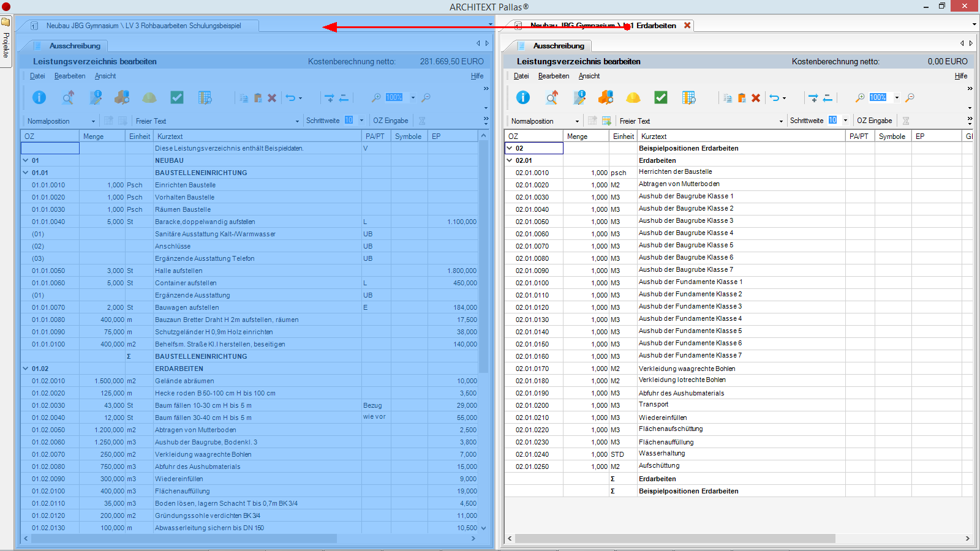Collapse group 02.01 Erdarbeiten in right pane
The height and width of the screenshot is (551, 980).
(x=510, y=160)
